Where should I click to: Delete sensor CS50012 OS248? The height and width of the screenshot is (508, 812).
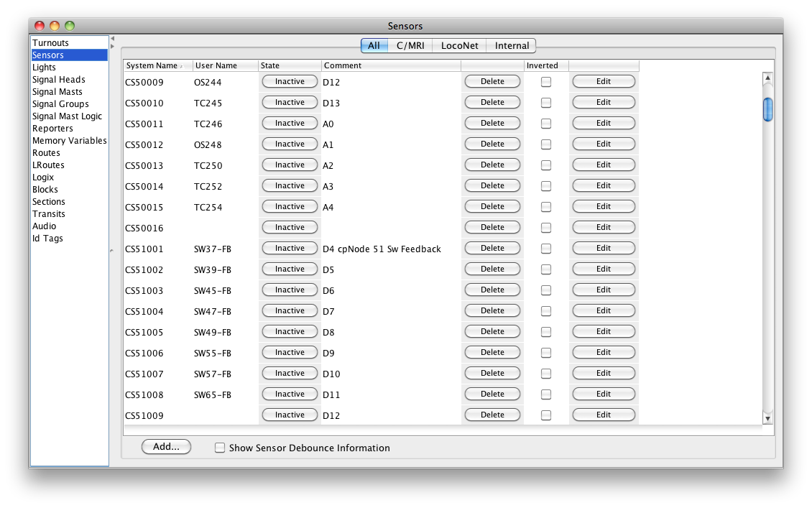tap(492, 144)
